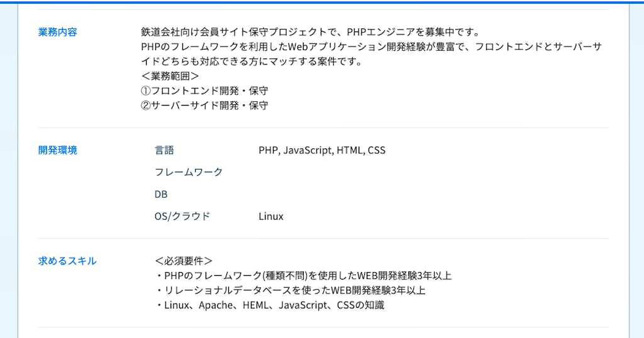Click the 求めるスキル section heading
644x338 pixels.
coord(67,261)
